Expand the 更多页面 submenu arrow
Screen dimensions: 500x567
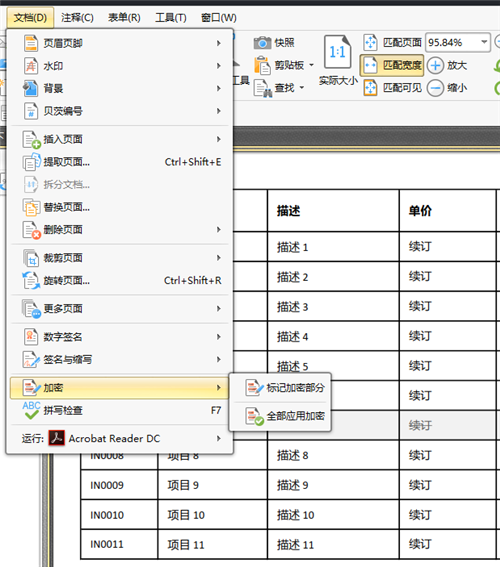[x=219, y=308]
